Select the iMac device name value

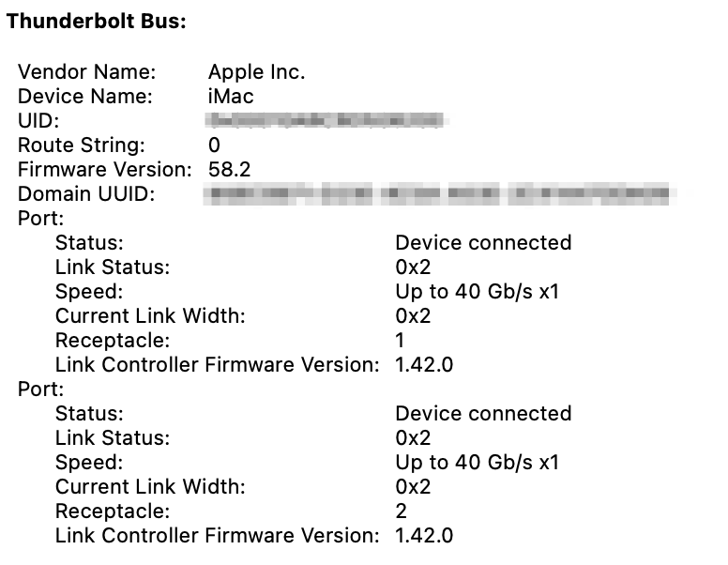pos(231,96)
